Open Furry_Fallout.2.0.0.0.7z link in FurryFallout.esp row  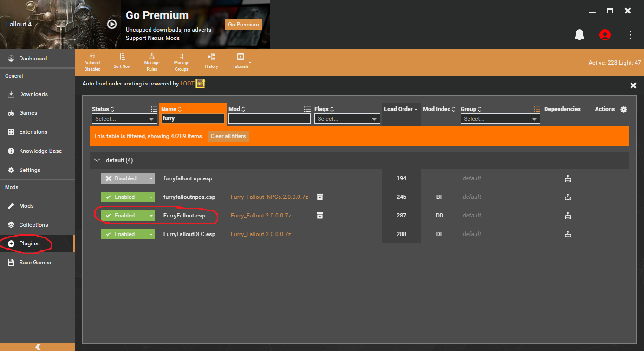pos(261,216)
